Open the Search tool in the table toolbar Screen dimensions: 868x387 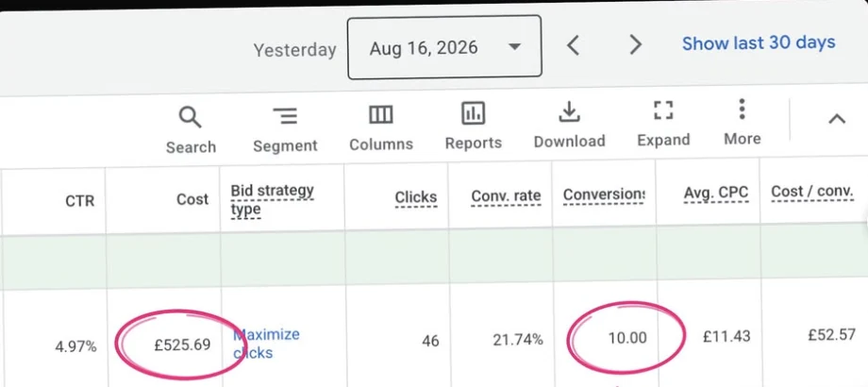pos(191,130)
